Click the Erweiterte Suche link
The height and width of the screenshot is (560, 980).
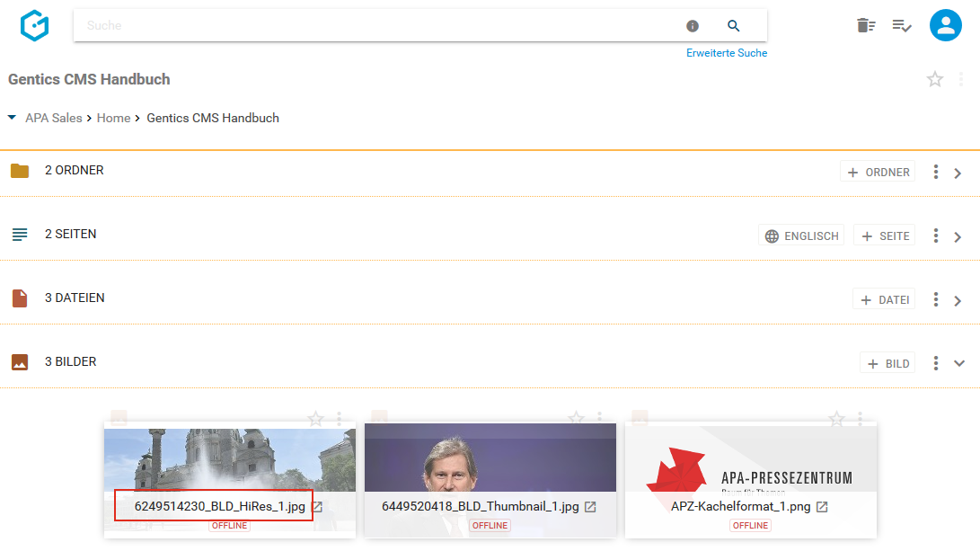(727, 53)
